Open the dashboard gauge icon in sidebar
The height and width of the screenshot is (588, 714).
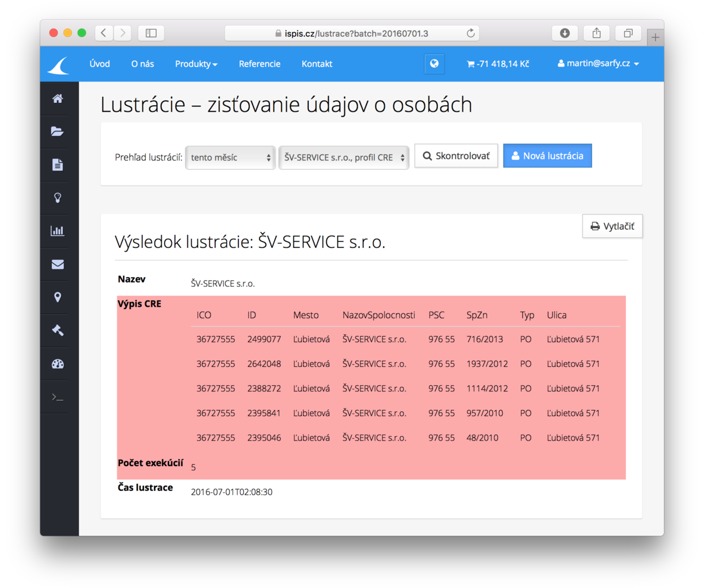point(58,364)
